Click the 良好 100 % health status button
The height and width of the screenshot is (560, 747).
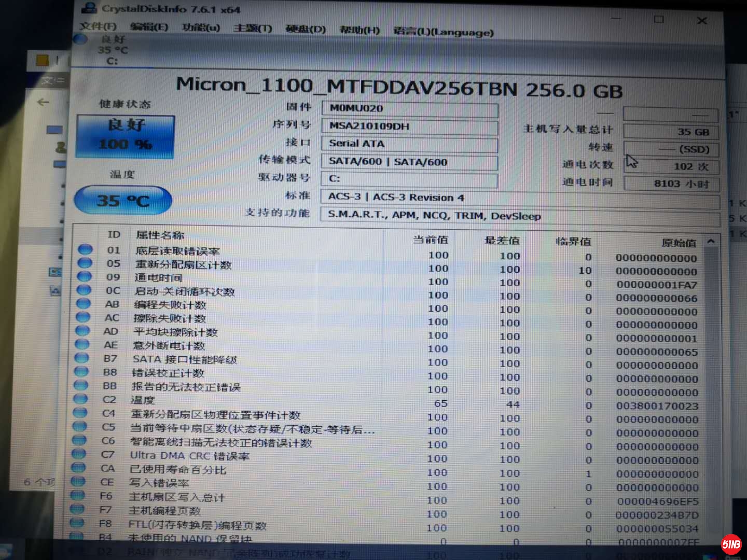click(125, 136)
